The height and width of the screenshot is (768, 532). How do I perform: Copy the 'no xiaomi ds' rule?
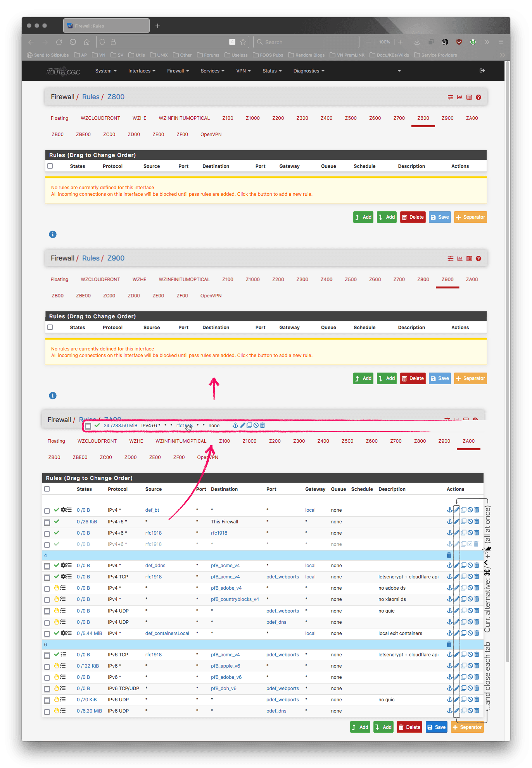tap(463, 599)
